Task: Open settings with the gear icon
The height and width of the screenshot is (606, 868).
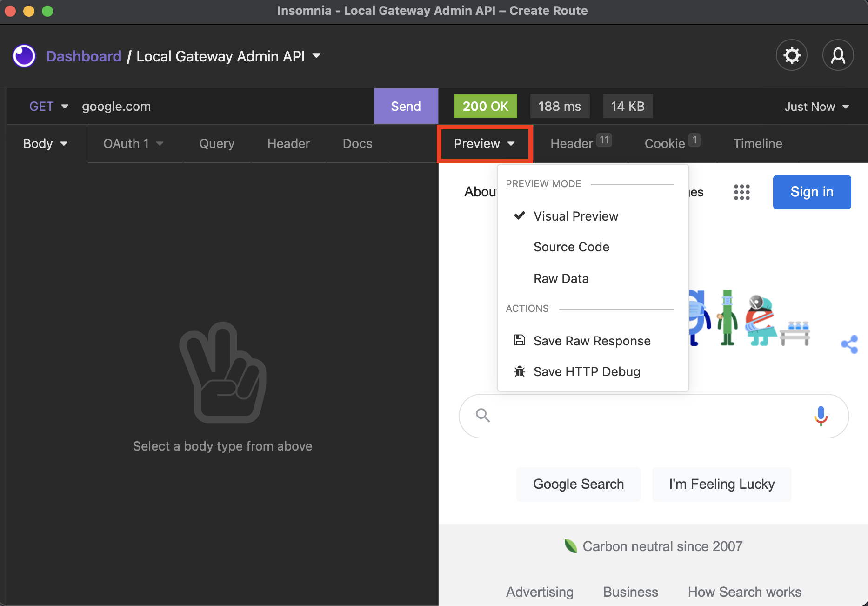Action: click(x=791, y=55)
